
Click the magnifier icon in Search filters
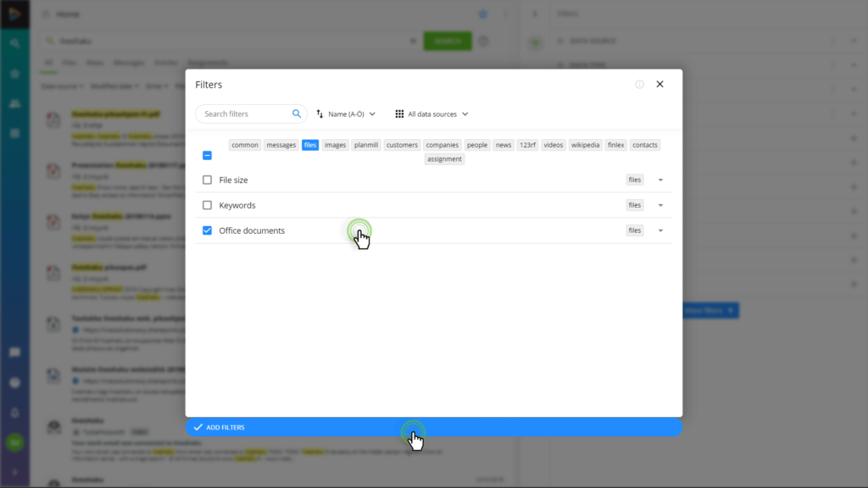297,114
